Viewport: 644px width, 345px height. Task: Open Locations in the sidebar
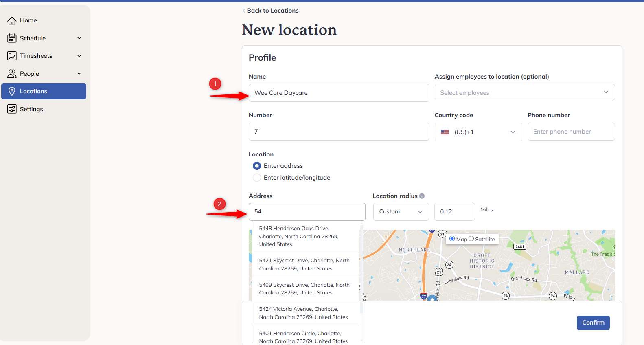(44, 91)
